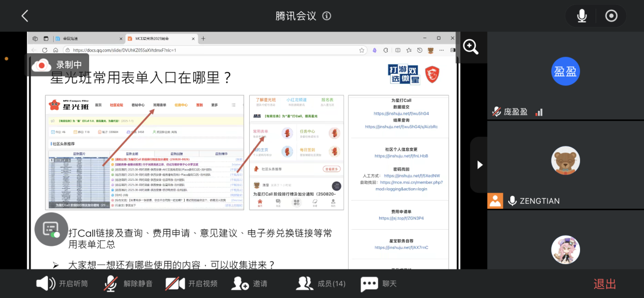
Task: Go back using the top-left arrow
Action: (25, 16)
